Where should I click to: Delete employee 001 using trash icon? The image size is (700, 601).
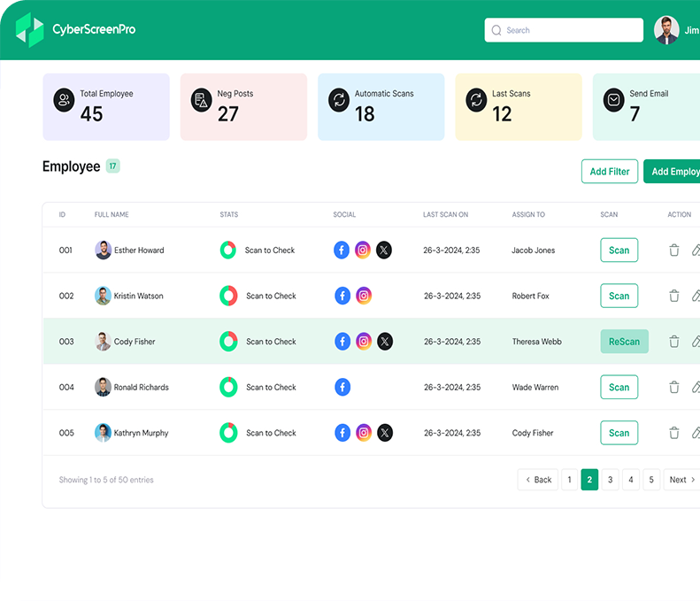(x=674, y=250)
